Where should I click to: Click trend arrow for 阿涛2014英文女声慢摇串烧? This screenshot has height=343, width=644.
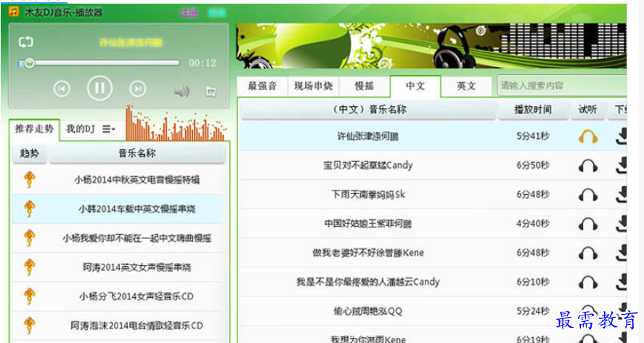(x=29, y=267)
